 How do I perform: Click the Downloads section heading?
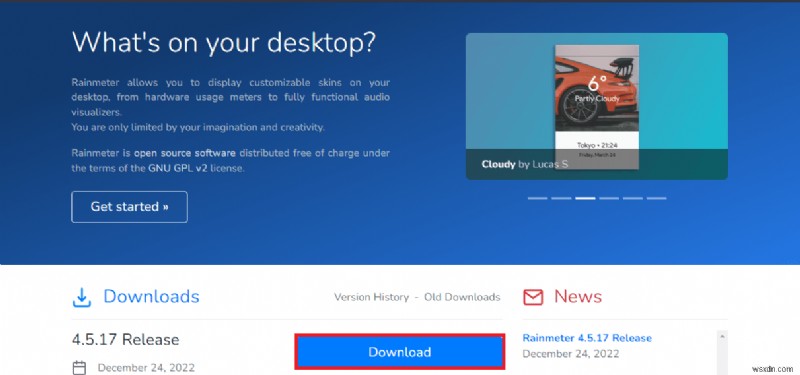coord(151,296)
